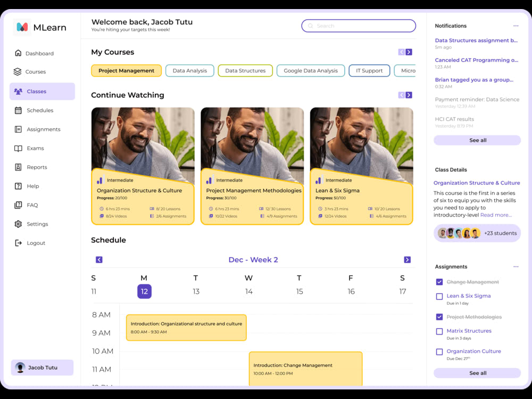This screenshot has width=532, height=399.
Task: Click level bars icon on Lean & Six Sigma card
Action: point(318,180)
